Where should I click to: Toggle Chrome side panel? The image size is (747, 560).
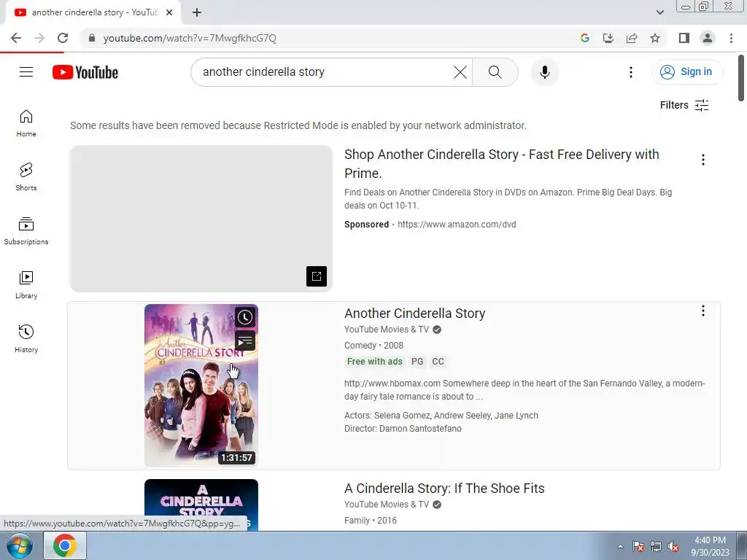pos(684,38)
